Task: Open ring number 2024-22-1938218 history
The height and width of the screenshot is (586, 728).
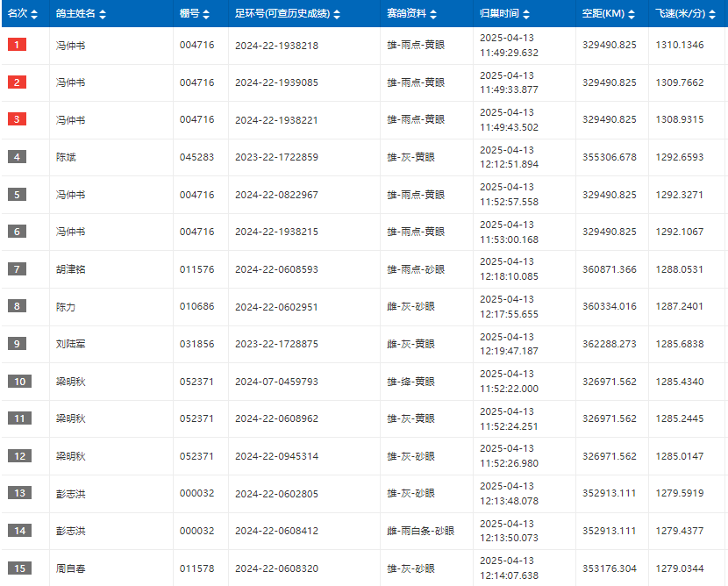Action: (x=276, y=46)
